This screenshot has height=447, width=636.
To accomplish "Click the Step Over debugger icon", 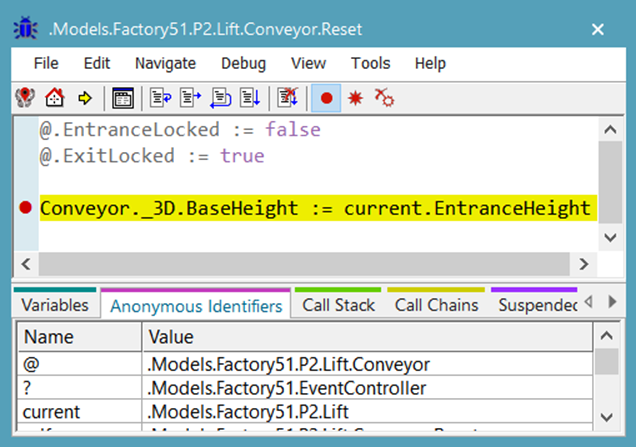I will click(190, 98).
